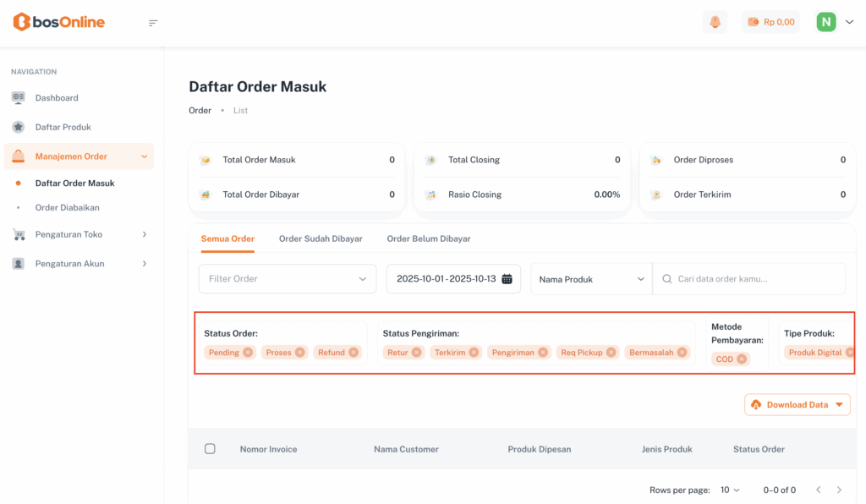866x504 pixels.
Task: Click the calendar icon in date range
Action: coord(507,279)
